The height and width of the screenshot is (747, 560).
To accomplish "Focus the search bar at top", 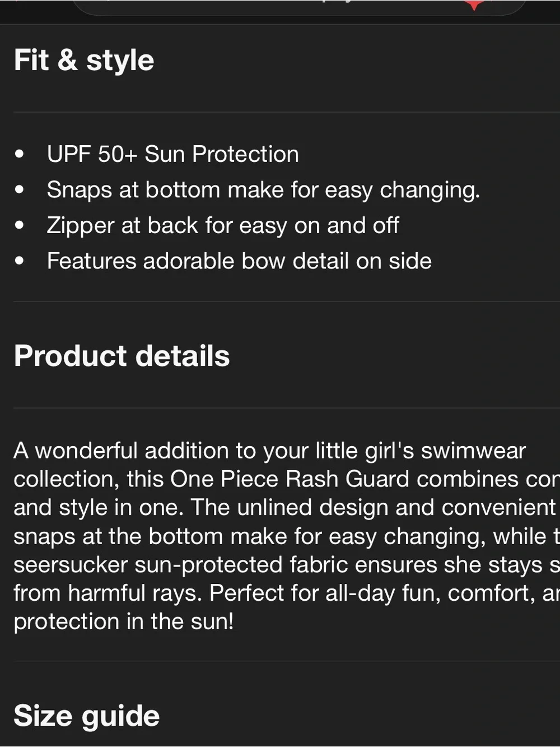I will [300, 7].
